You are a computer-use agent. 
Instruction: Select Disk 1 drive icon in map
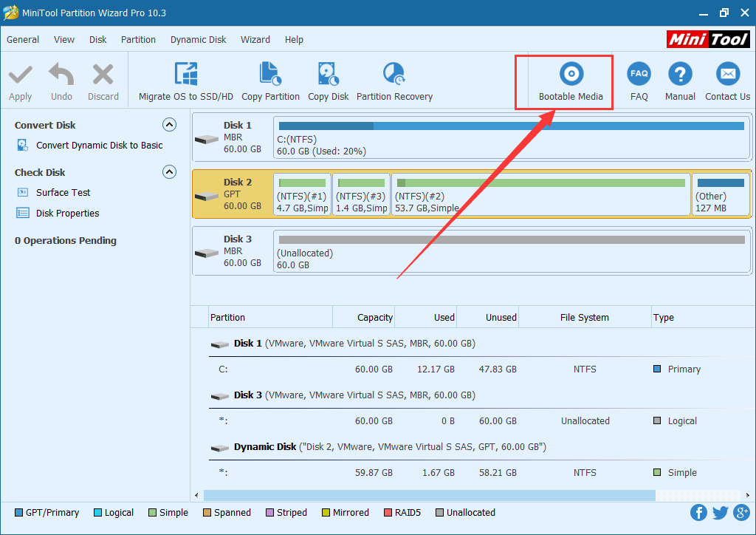(207, 139)
